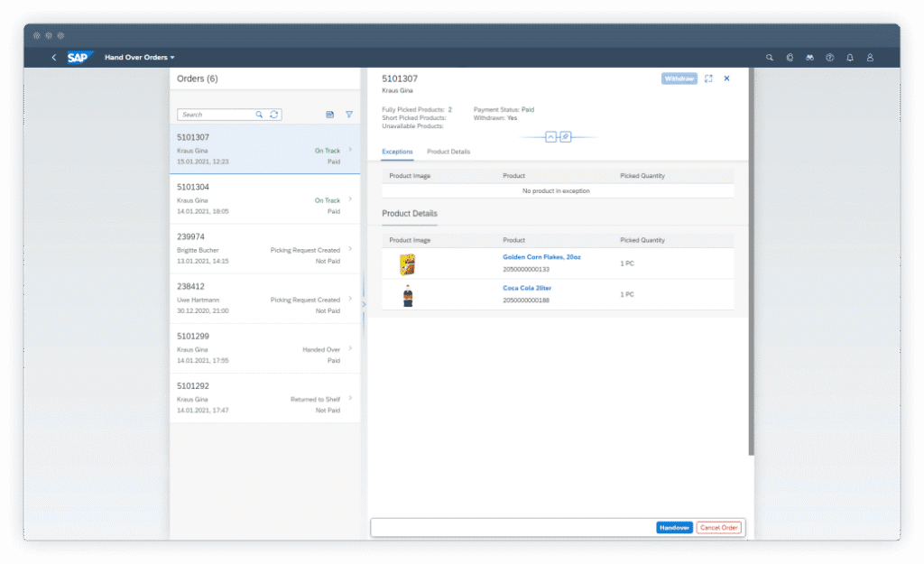Screen dimensions: 924x564
Task: Open the user profile icon
Action: (x=870, y=58)
